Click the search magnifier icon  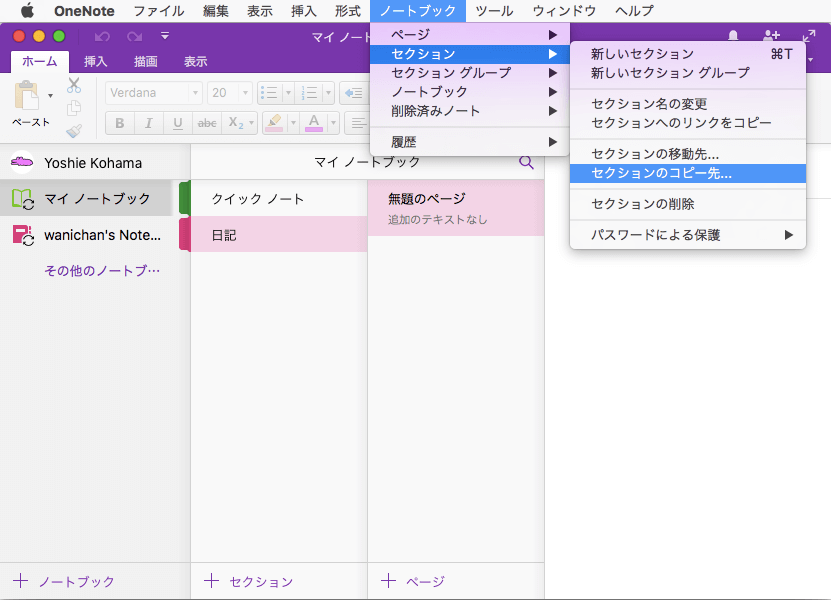click(x=526, y=162)
